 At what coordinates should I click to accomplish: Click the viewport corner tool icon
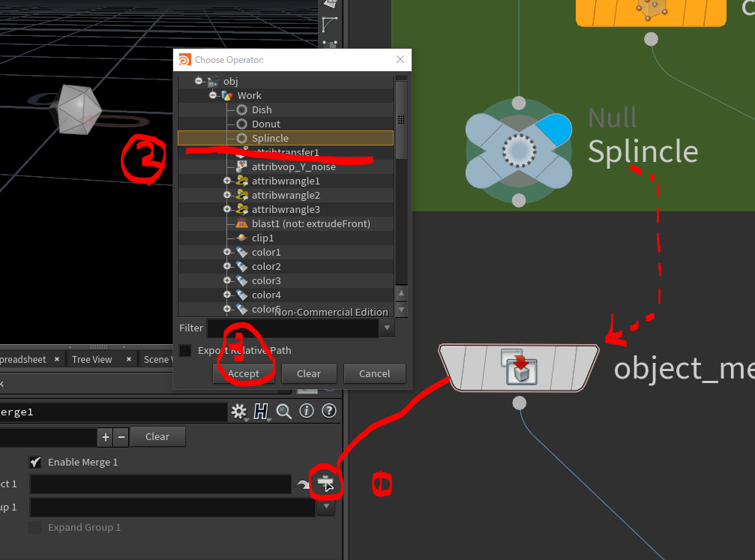coord(330,23)
